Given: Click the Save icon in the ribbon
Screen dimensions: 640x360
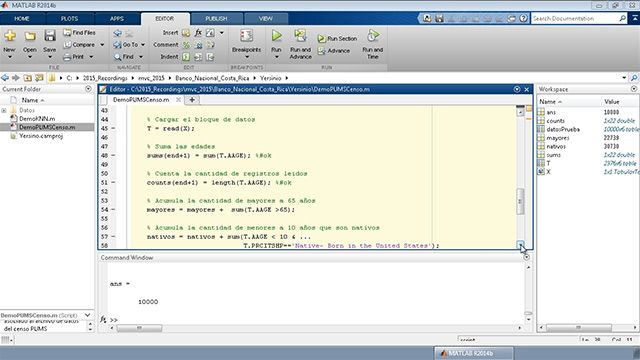Looking at the screenshot, I should [50, 36].
